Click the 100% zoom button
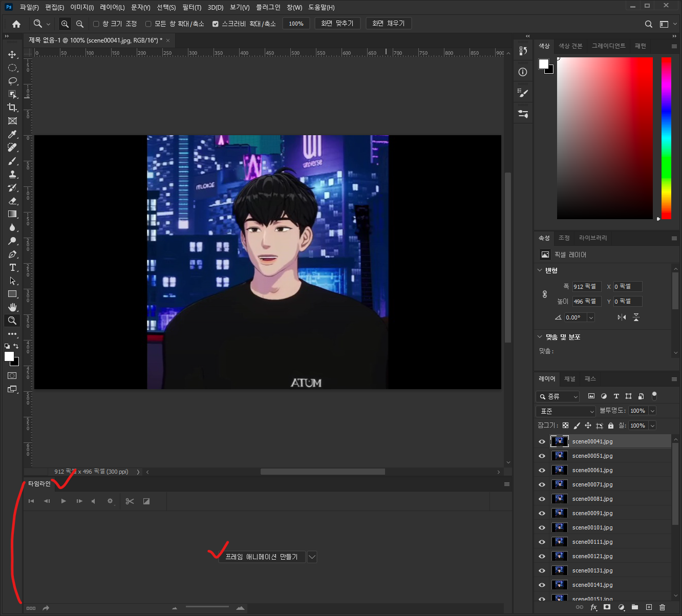 (296, 24)
